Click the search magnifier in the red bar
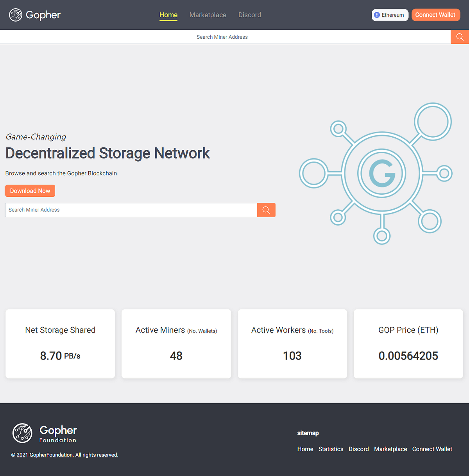Image resolution: width=469 pixels, height=476 pixels. (x=460, y=37)
